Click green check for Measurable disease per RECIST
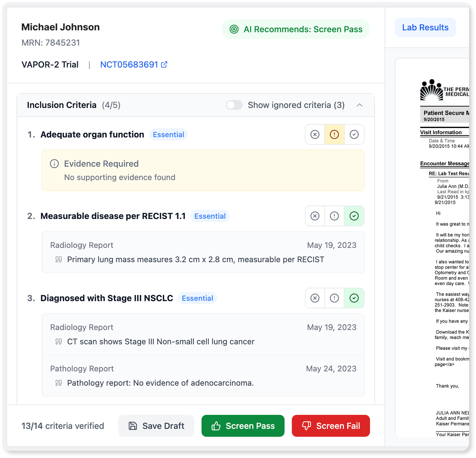Viewport: 476px width, 458px height. coord(354,216)
